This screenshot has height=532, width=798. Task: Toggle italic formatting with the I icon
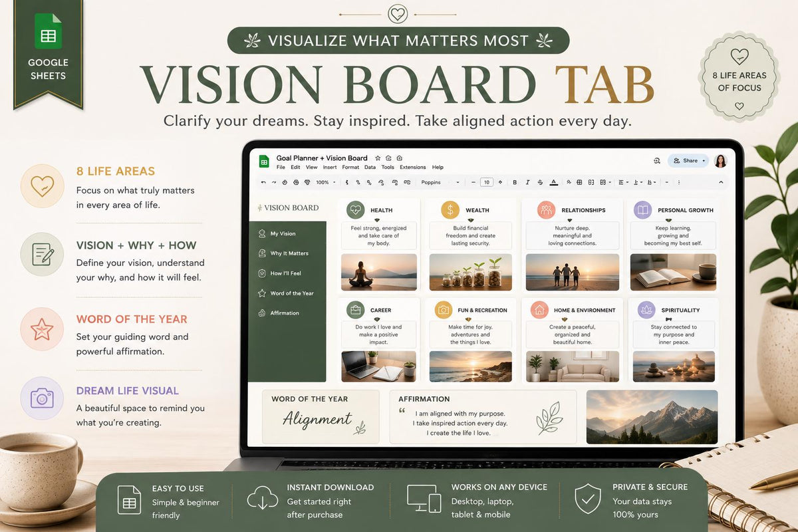click(527, 182)
